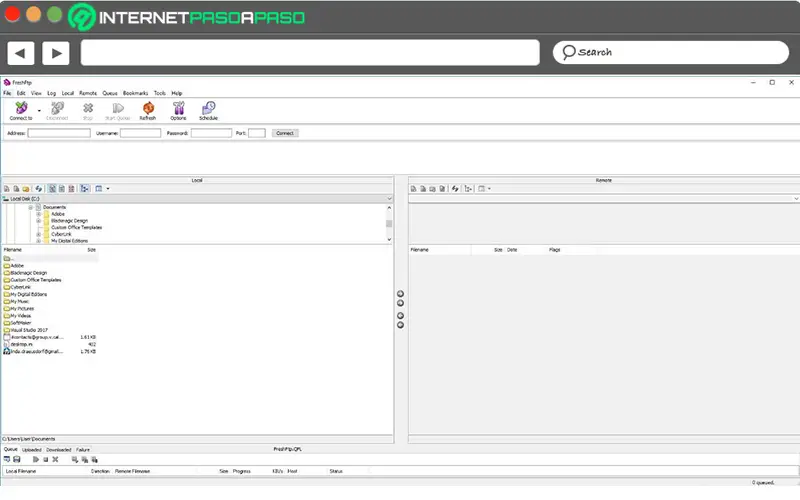The width and height of the screenshot is (800, 500).
Task: Click the Port input field
Action: 257,133
